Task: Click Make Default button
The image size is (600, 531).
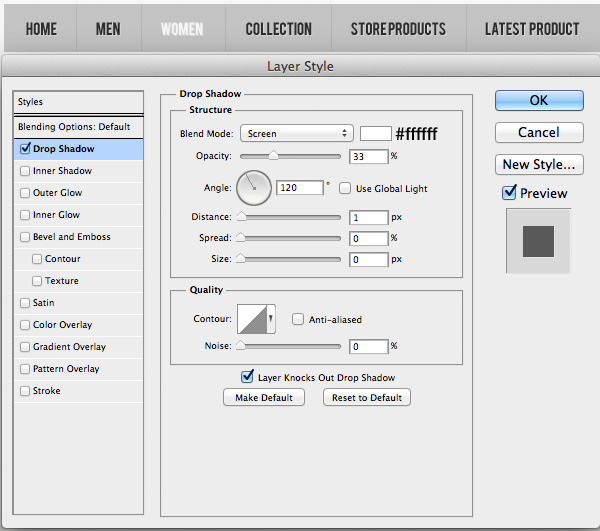Action: [x=264, y=397]
